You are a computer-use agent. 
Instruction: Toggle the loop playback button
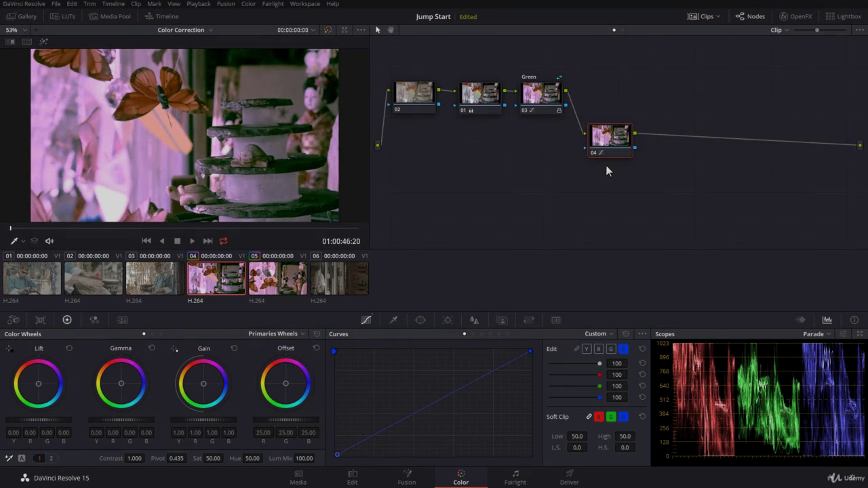(223, 241)
